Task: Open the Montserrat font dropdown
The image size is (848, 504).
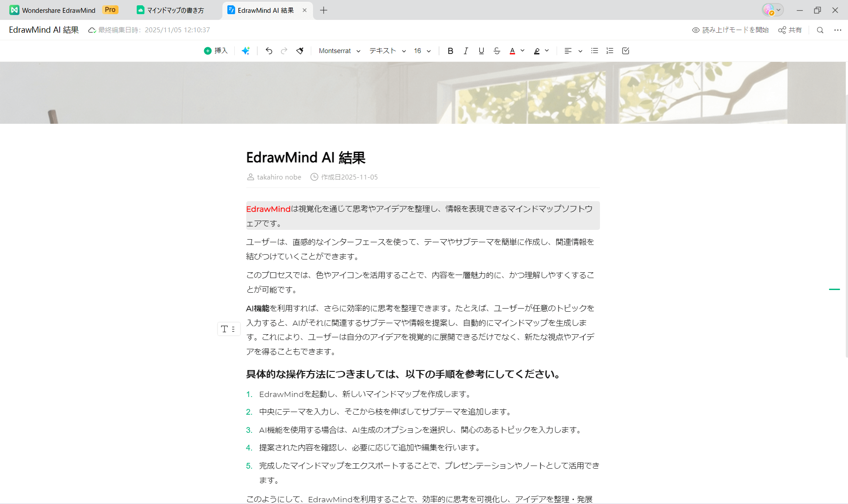Action: point(340,50)
